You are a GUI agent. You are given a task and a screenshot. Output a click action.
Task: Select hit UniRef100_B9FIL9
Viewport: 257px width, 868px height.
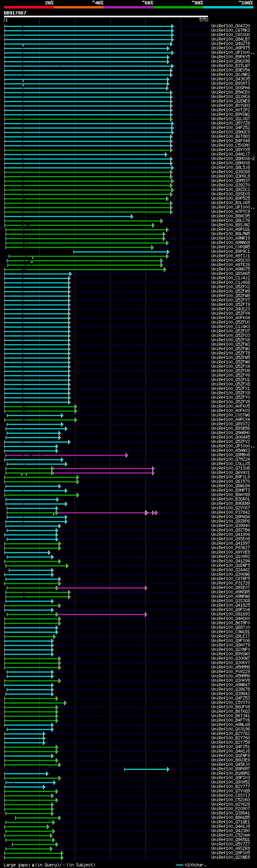[230, 477]
